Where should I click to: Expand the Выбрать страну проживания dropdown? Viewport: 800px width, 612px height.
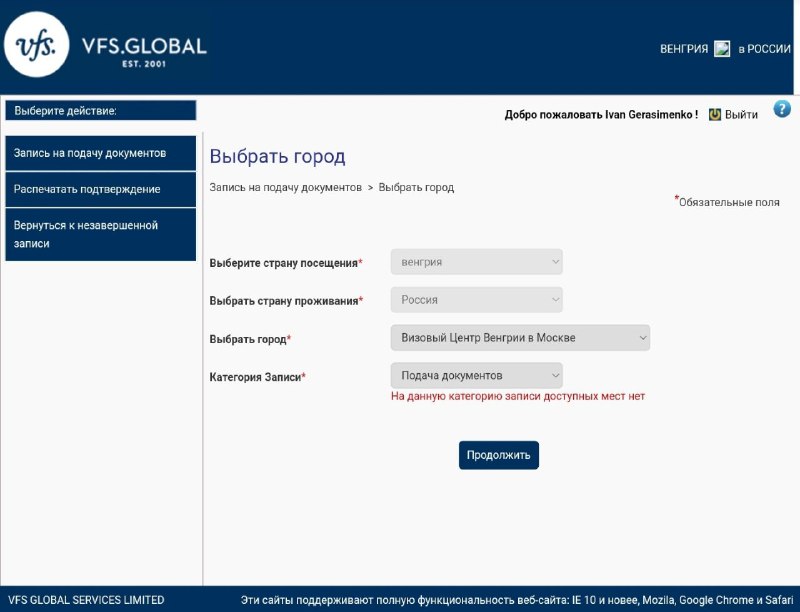[x=477, y=300]
